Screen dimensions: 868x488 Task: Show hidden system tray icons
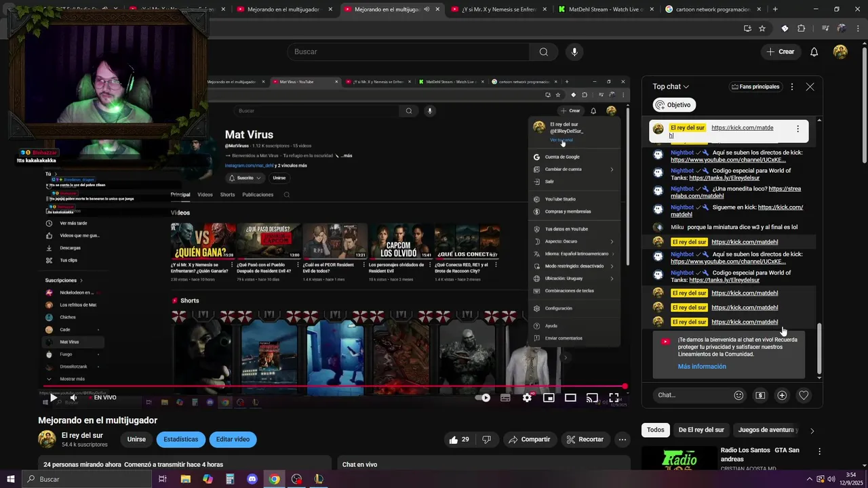[810, 479]
